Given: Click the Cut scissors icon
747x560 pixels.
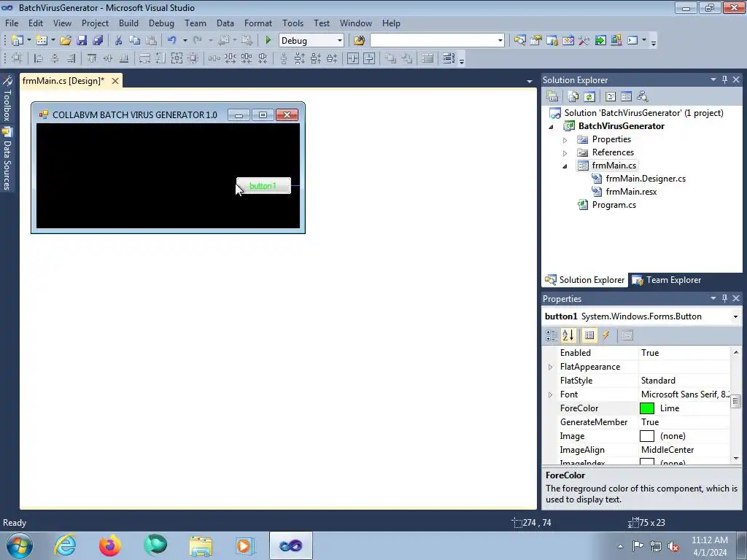Looking at the screenshot, I should click(x=119, y=41).
